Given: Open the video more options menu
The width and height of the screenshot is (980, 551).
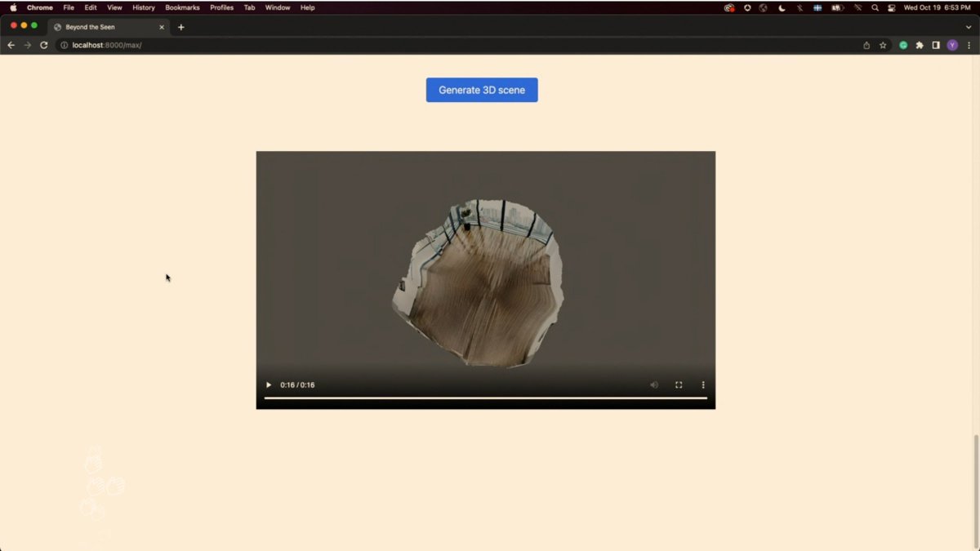Looking at the screenshot, I should coord(703,384).
